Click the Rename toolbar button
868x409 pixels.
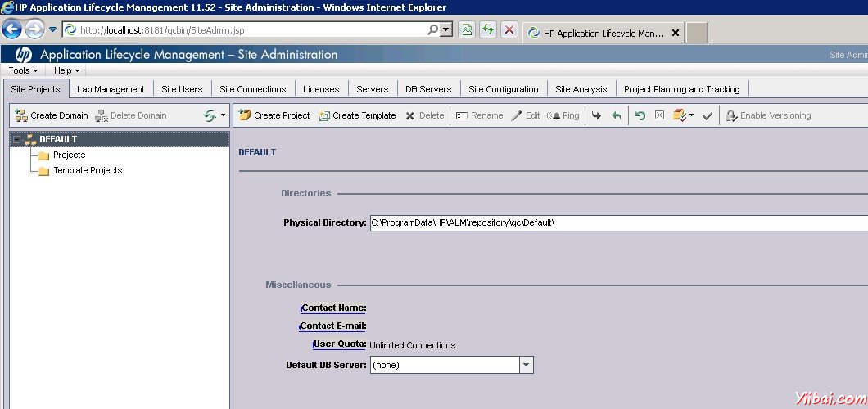pos(479,115)
